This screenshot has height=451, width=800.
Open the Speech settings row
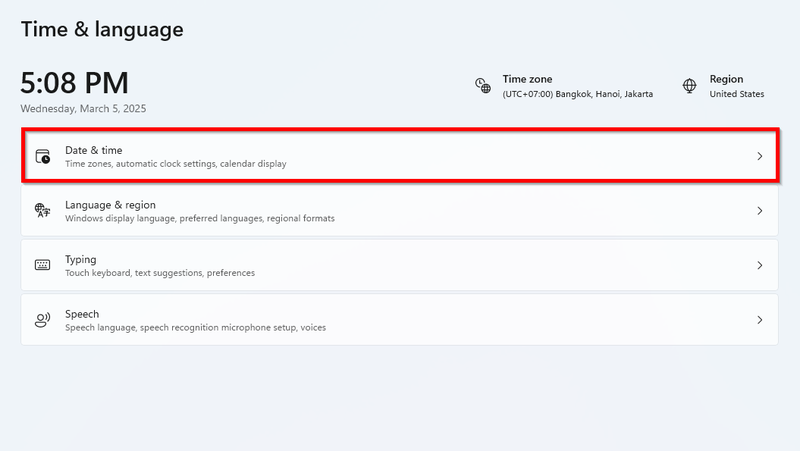pyautogui.click(x=399, y=320)
